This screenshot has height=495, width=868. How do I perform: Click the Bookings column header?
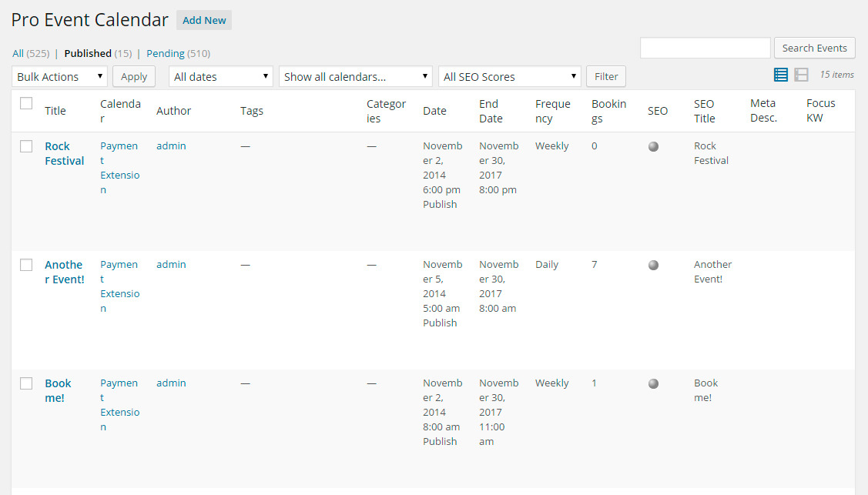click(x=608, y=111)
